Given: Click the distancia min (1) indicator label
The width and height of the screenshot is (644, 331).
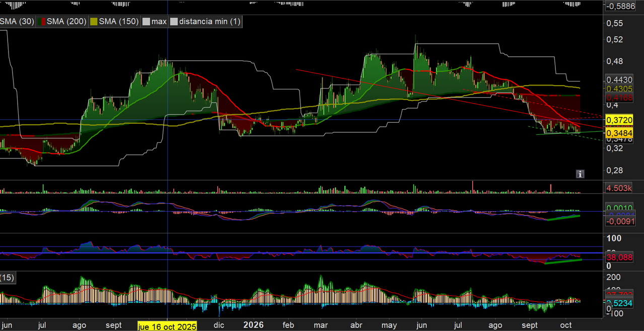Looking at the screenshot, I should 210,22.
